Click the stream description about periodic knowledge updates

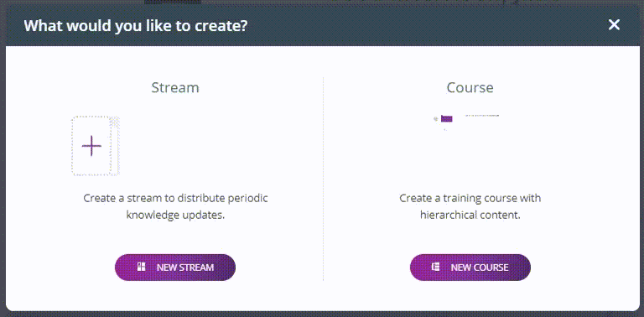point(175,206)
